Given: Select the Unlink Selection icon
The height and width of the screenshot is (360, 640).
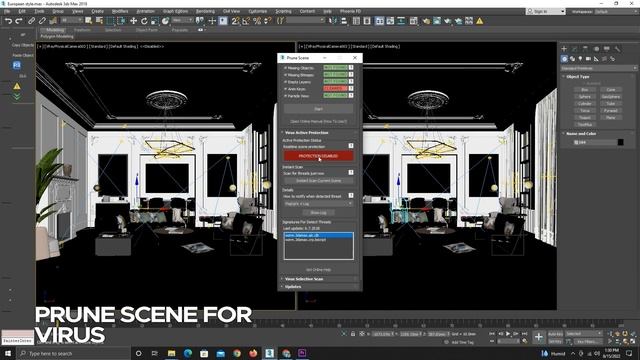Looking at the screenshot, I should point(42,21).
